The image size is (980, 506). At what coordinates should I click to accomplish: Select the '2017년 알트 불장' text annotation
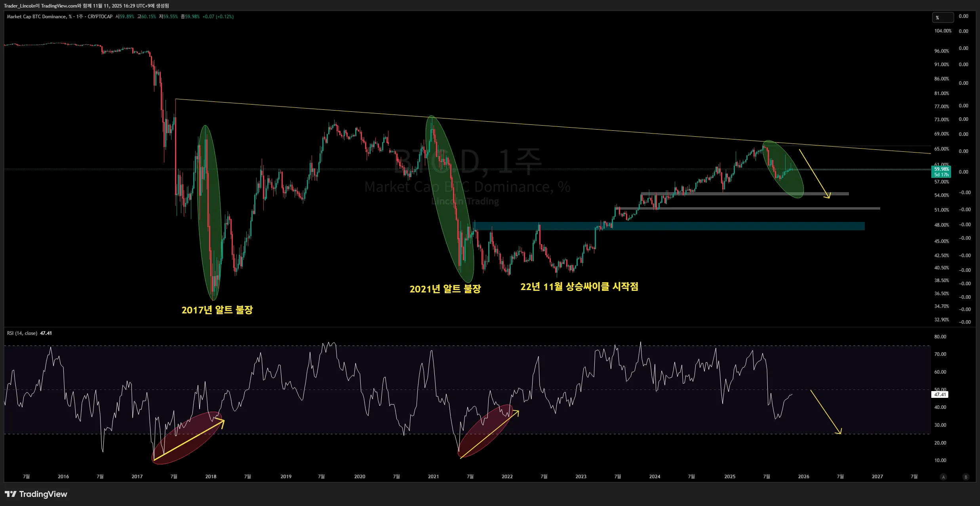[217, 310]
